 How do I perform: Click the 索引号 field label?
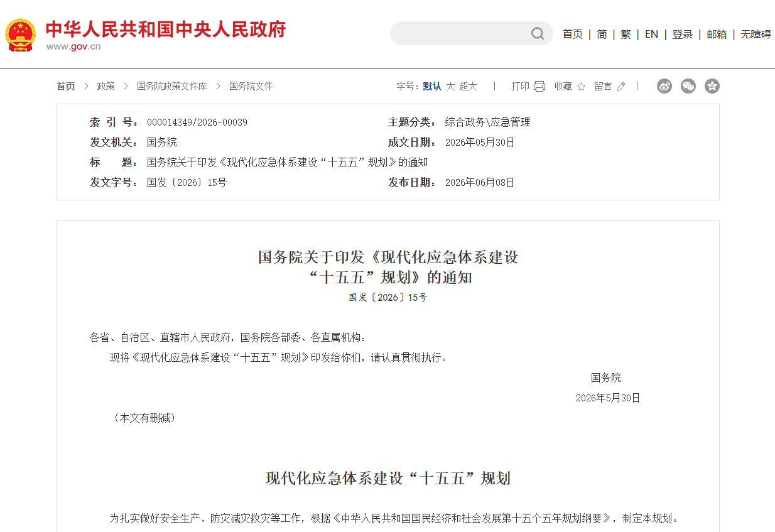coord(114,122)
